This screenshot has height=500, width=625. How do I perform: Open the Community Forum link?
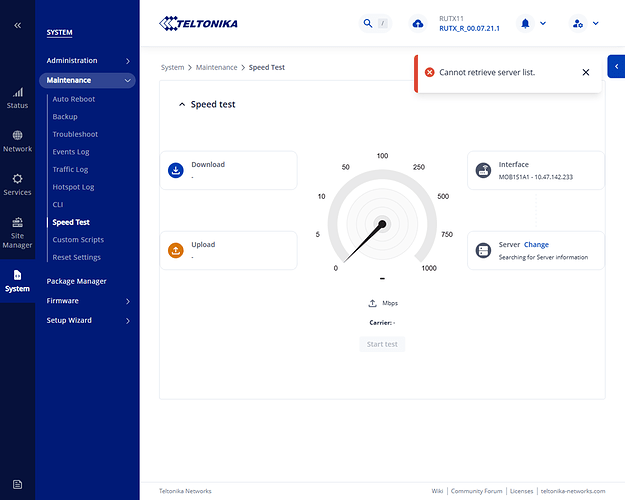pos(476,491)
